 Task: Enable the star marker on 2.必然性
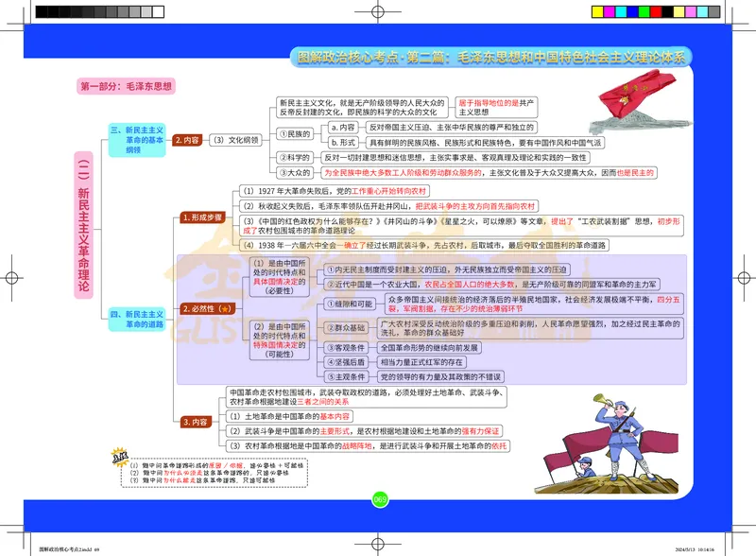[x=225, y=309]
